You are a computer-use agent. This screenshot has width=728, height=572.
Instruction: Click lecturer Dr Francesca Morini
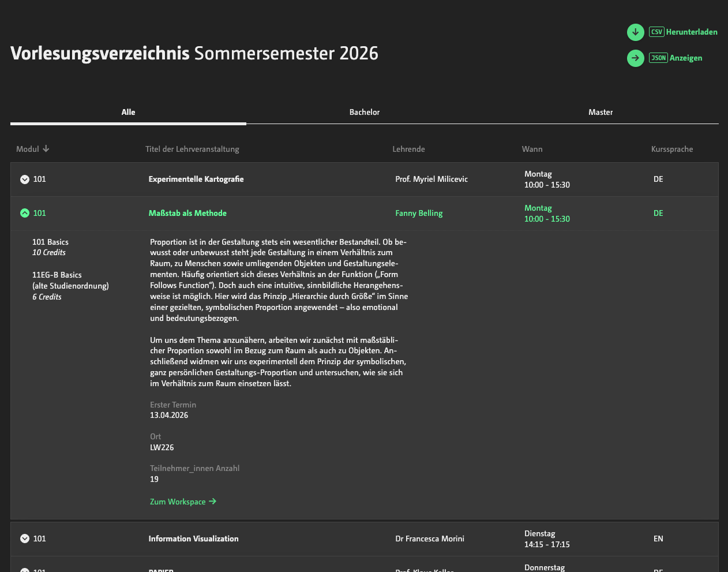(430, 539)
